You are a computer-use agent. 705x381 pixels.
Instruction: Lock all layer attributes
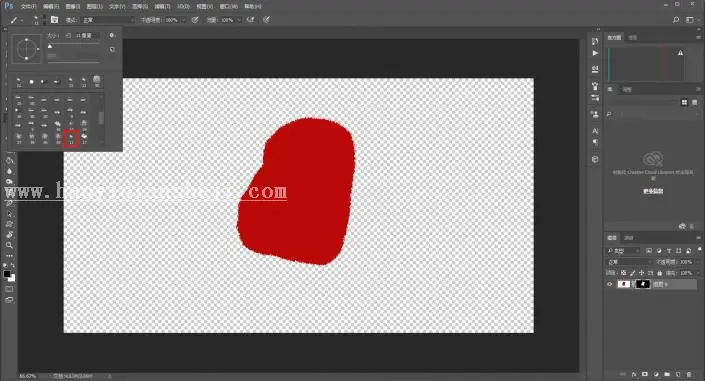(x=660, y=273)
